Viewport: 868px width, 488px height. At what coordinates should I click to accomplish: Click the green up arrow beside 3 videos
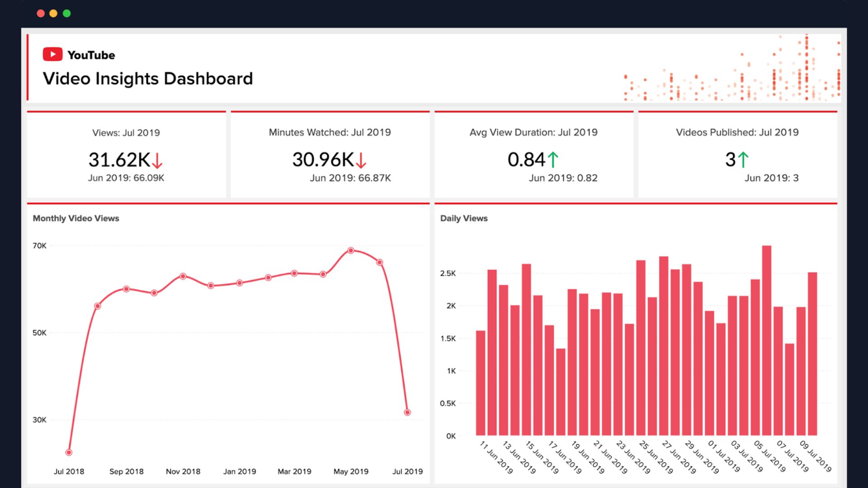pyautogui.click(x=743, y=160)
